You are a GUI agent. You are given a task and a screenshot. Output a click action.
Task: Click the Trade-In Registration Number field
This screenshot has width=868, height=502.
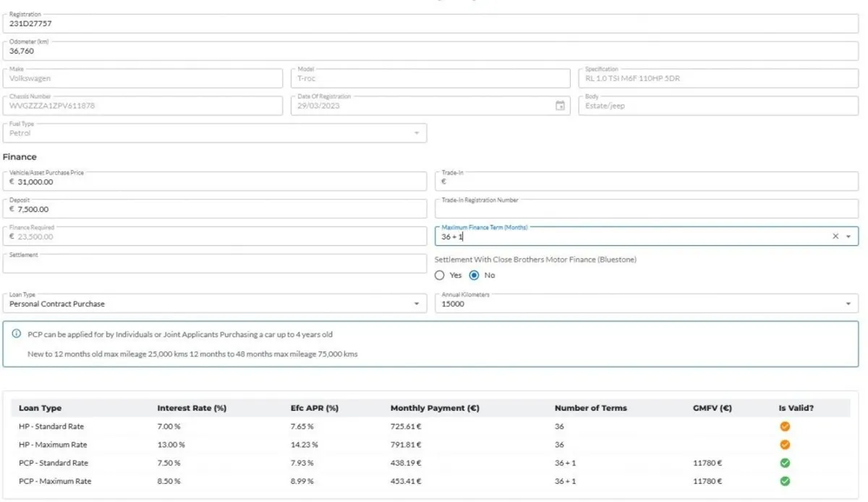(647, 209)
